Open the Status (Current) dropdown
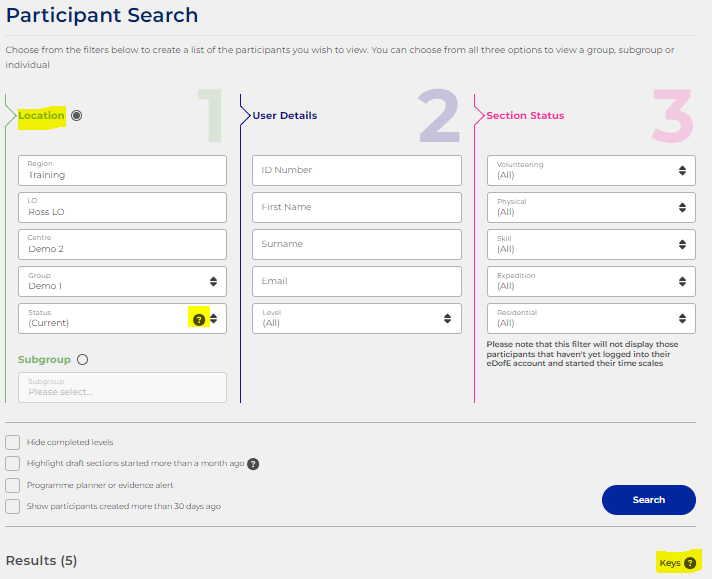Viewport: 712px width, 579px height. coord(122,319)
